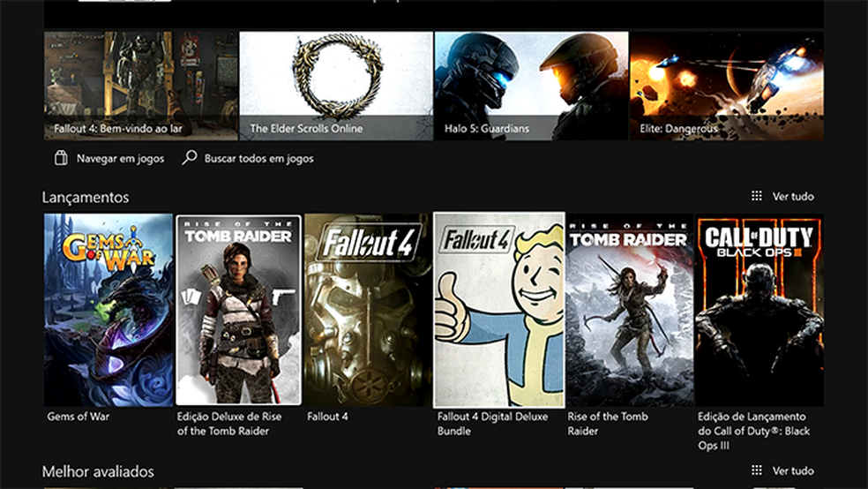Screen dimensions: 868x489
Task: Select the Gems of War cover art
Action: (x=108, y=310)
